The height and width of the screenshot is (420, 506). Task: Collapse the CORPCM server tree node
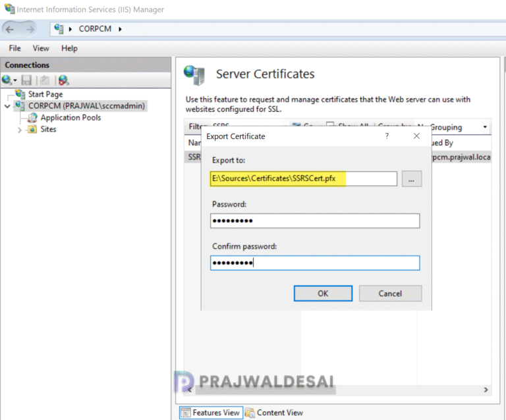[7, 106]
